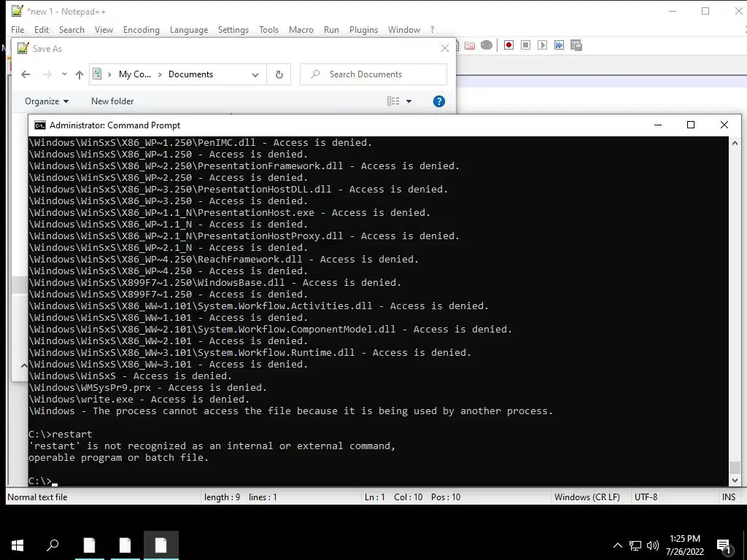747x560 pixels.
Task: Open the view options dropdown arrow
Action: click(x=409, y=101)
